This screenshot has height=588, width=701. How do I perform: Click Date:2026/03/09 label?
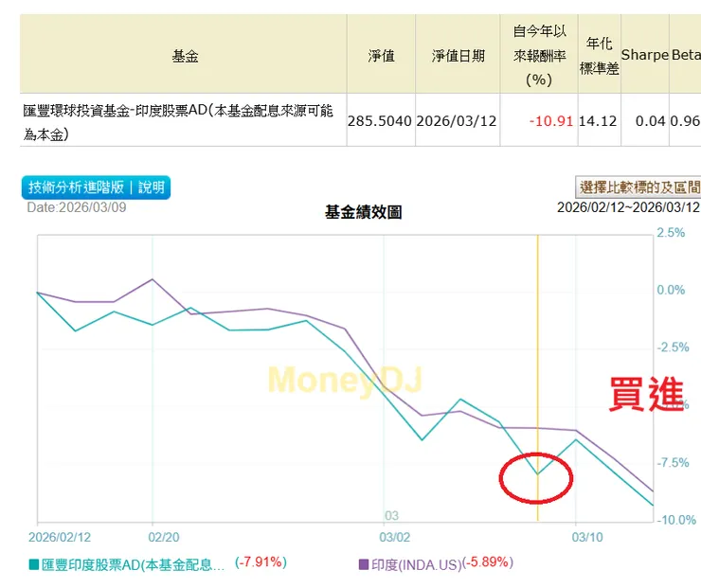pos(77,207)
